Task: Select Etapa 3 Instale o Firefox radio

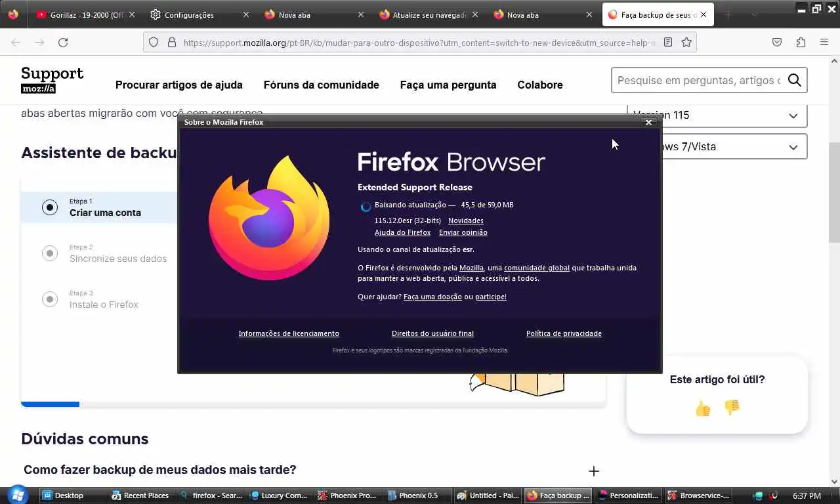Action: click(50, 299)
